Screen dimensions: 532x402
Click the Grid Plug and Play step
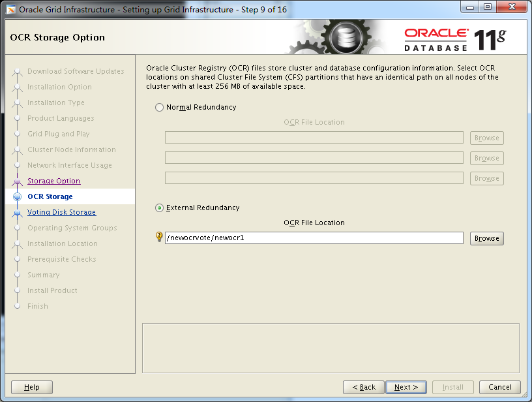pos(59,134)
